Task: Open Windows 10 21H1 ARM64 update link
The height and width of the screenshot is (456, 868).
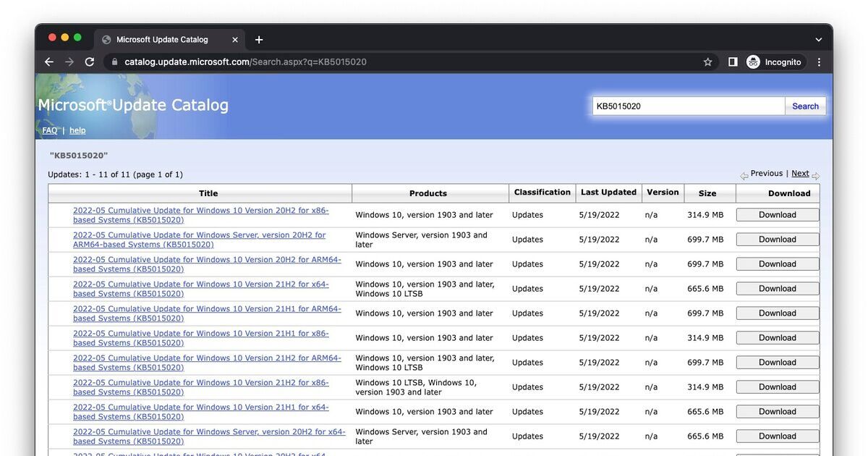Action: tap(207, 313)
